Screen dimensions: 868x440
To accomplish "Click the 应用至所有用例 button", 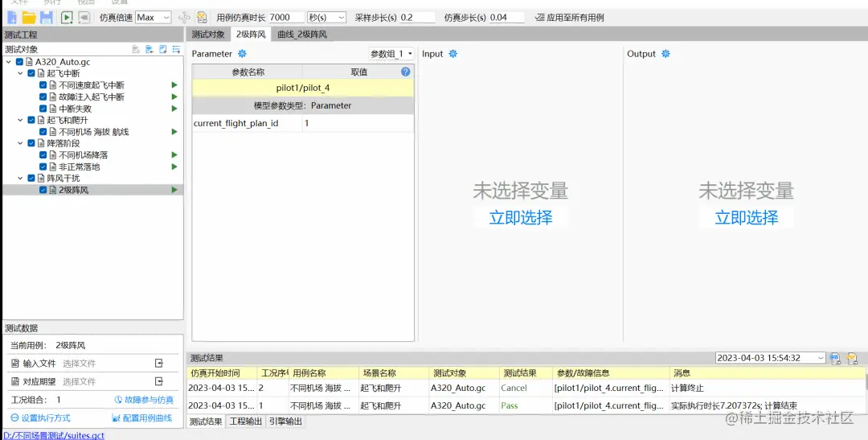I will [x=569, y=17].
